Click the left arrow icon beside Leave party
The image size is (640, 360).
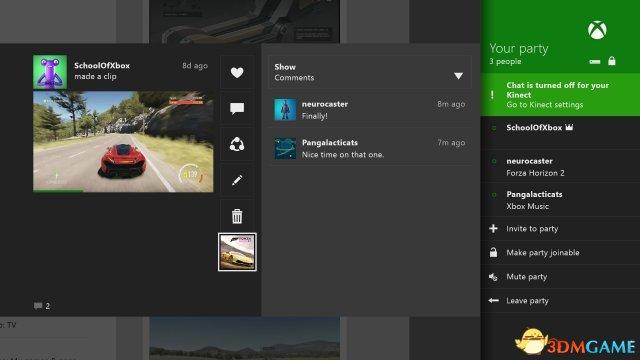[x=493, y=300]
